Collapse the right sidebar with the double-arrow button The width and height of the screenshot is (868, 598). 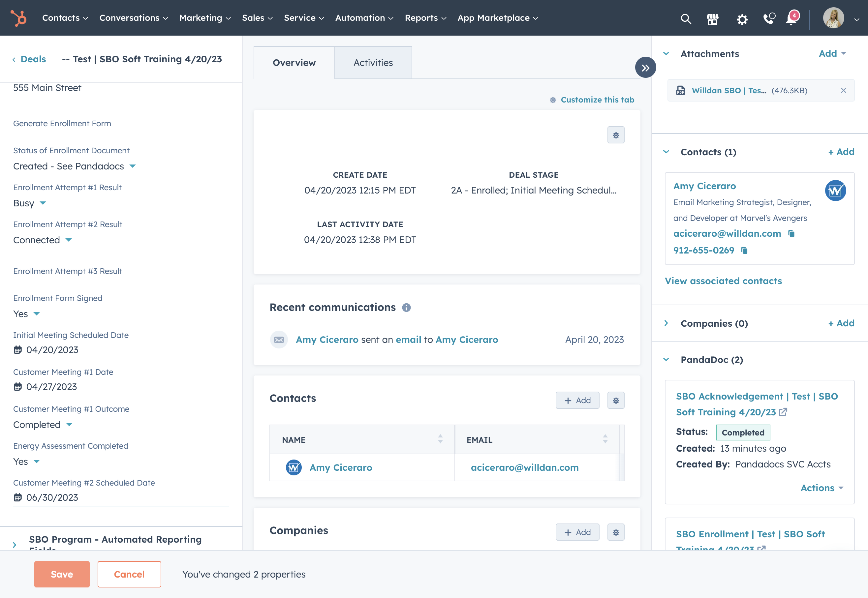[645, 68]
